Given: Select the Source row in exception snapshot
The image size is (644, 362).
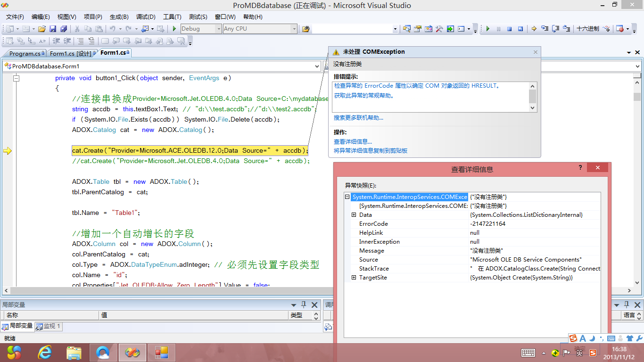Looking at the screenshot, I should 473,260.
